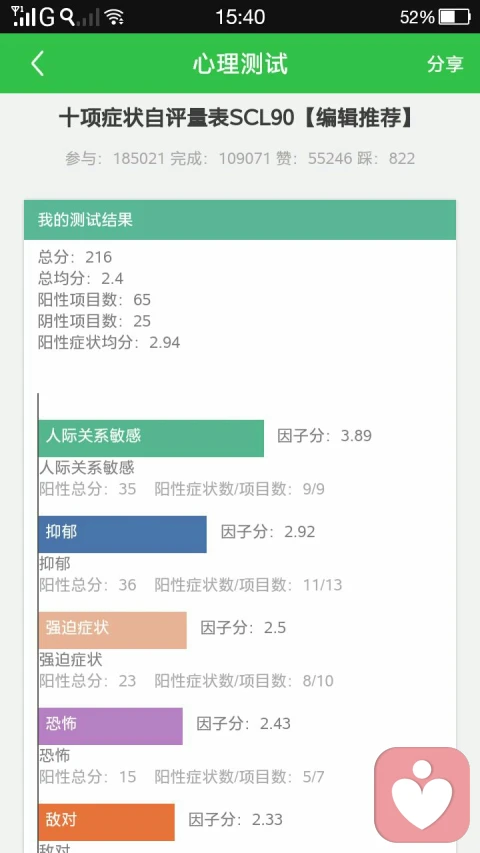
Task: Tap the 我的测试结果 section header
Action: [x=240, y=220]
